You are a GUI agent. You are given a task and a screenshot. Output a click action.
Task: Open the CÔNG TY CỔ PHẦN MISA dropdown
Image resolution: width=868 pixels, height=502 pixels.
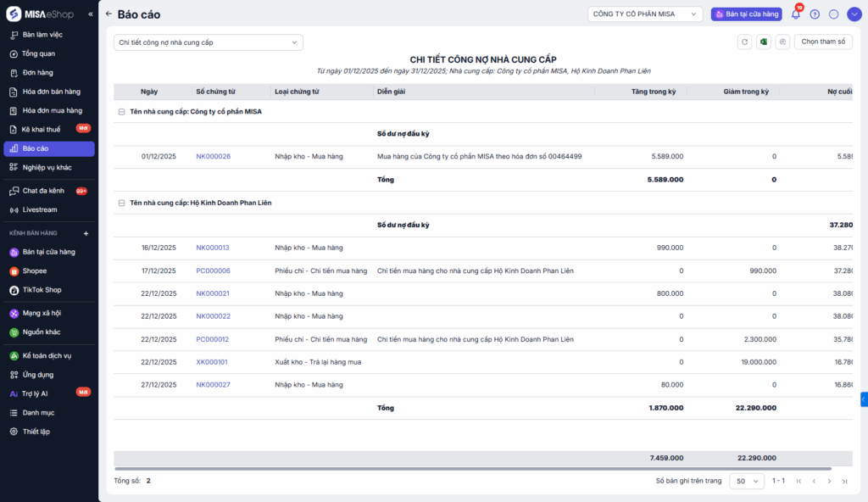click(x=645, y=14)
